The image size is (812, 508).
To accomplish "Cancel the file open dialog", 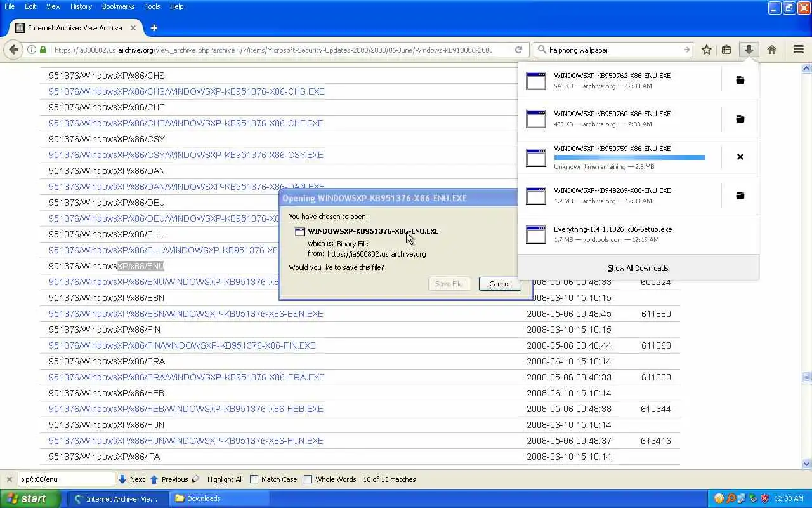I will 499,284.
